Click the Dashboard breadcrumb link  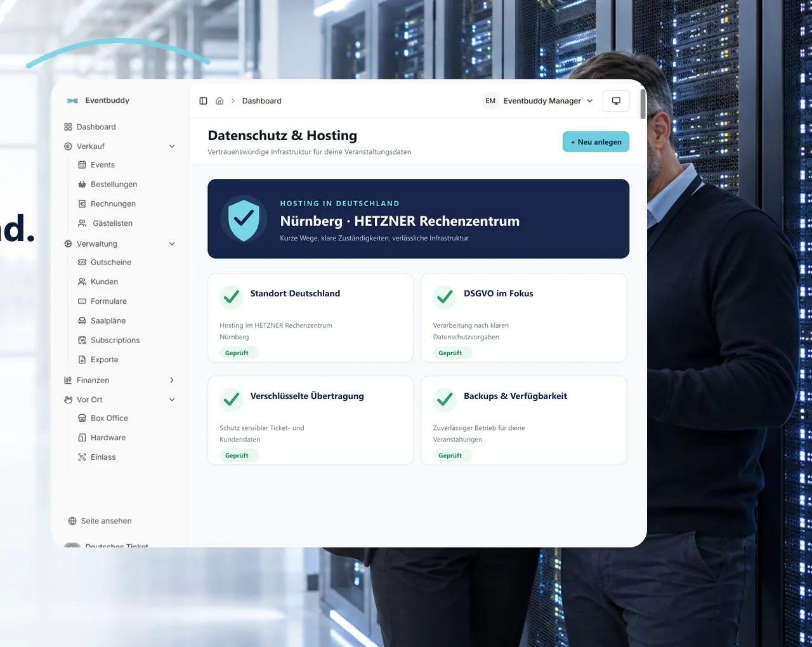click(x=261, y=101)
